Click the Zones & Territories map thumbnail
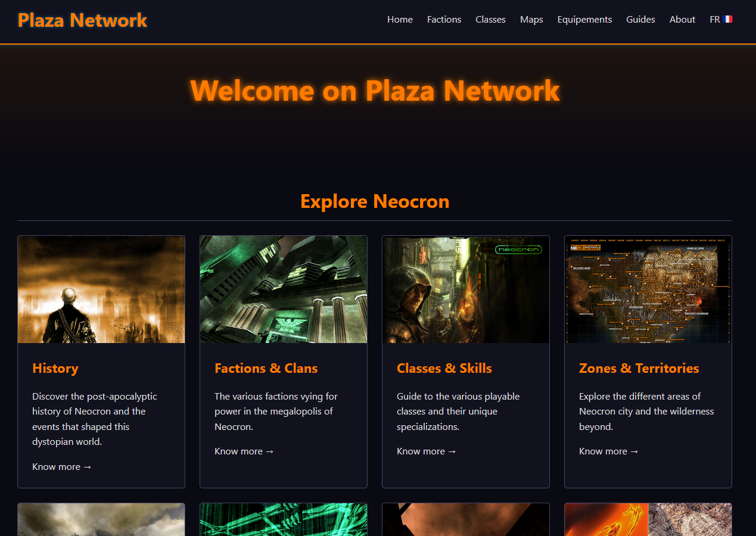756x536 pixels. (x=648, y=289)
